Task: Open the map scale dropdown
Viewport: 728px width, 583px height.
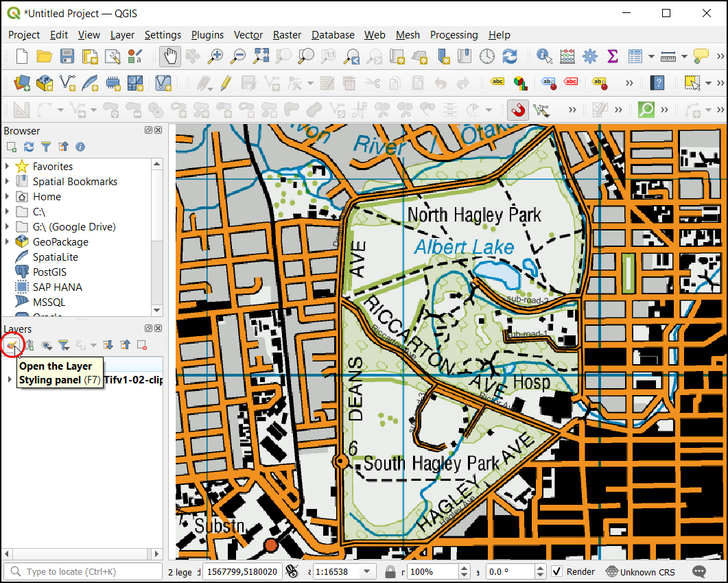Action: click(x=367, y=571)
